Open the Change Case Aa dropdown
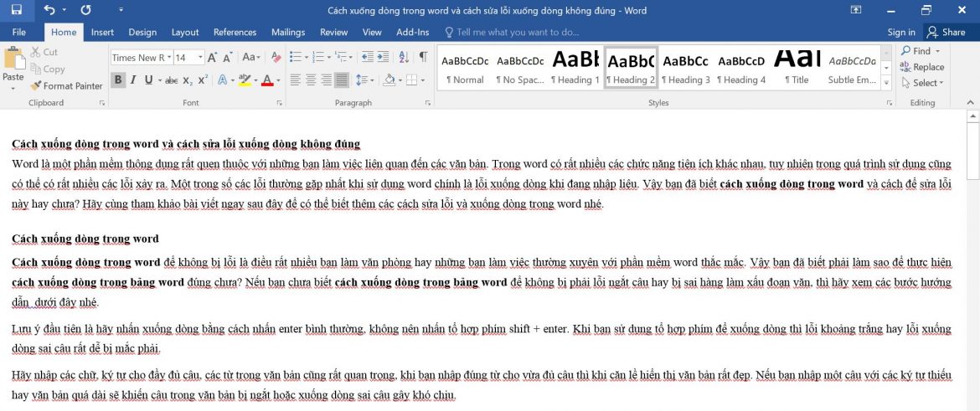The image size is (980, 411). click(x=251, y=58)
